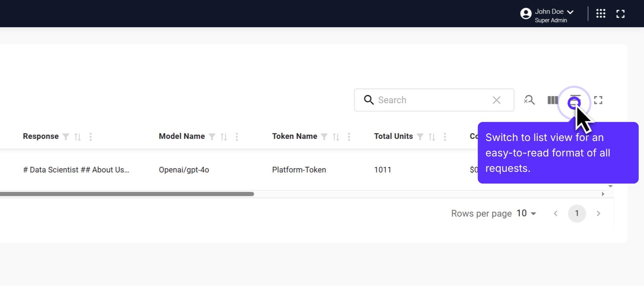Click the clear search filters icon
The image size is (644, 286).
[x=529, y=100]
